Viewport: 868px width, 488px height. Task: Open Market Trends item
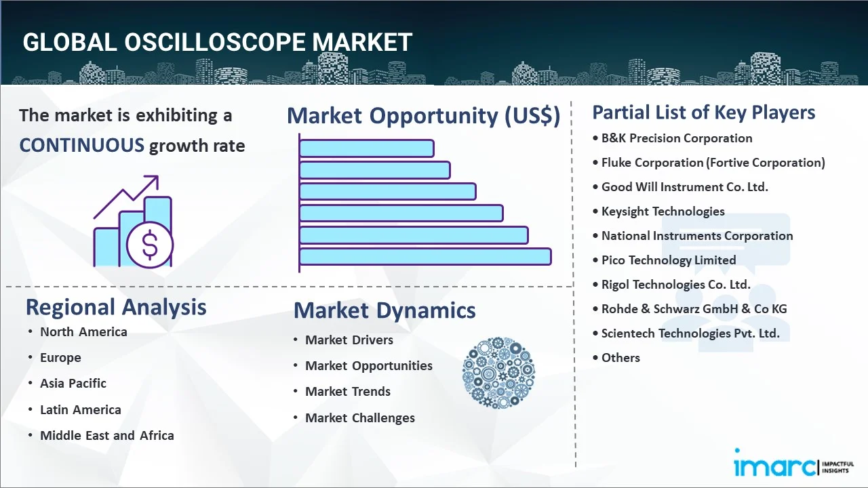pyautogui.click(x=348, y=392)
